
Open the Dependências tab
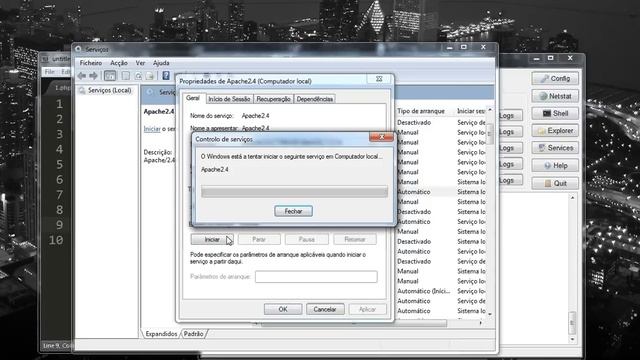[x=314, y=99]
